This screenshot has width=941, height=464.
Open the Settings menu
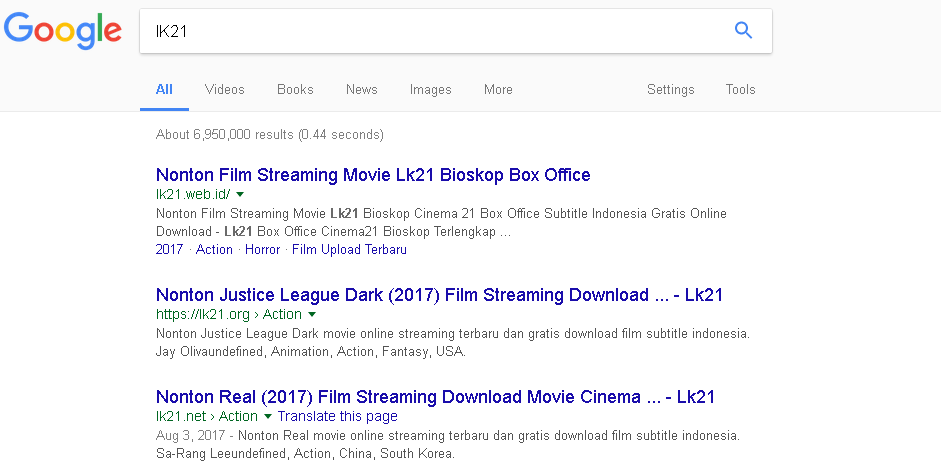670,89
